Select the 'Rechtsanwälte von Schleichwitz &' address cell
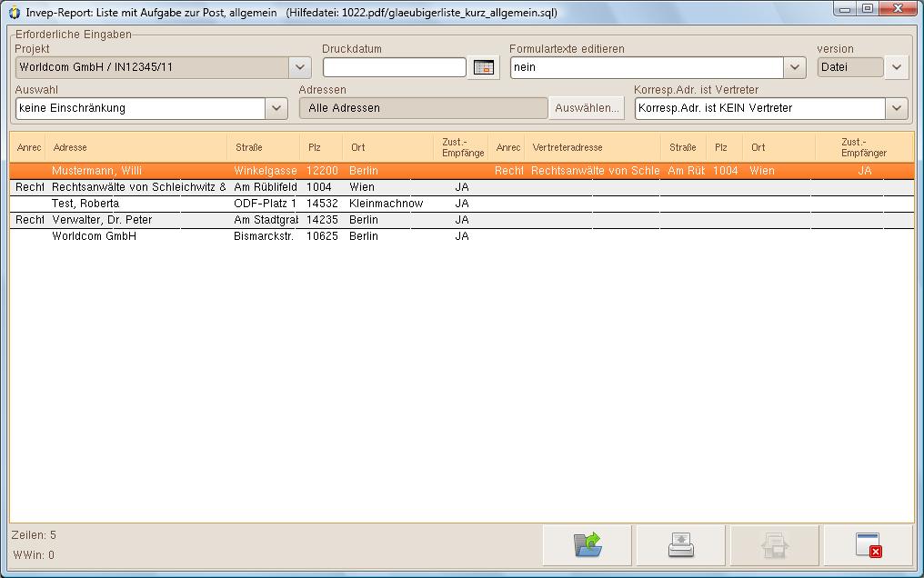 click(x=138, y=187)
